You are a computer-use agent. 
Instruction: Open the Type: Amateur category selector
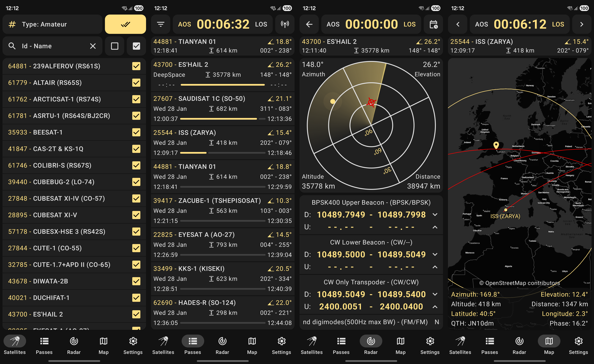coord(53,24)
